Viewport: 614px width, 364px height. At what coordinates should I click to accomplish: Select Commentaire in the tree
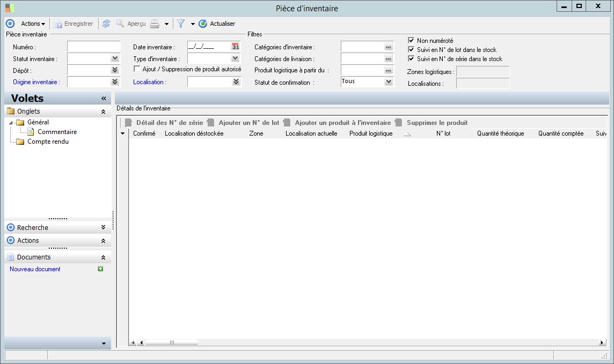pos(57,132)
